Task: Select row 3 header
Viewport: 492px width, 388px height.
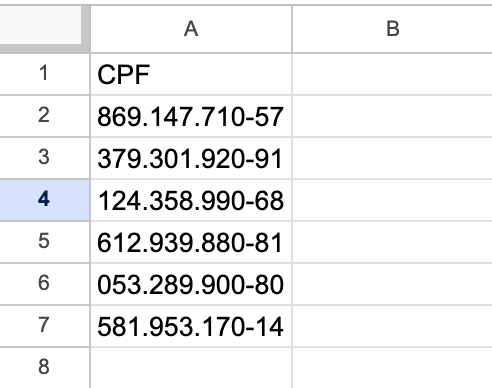Action: [x=45, y=158]
